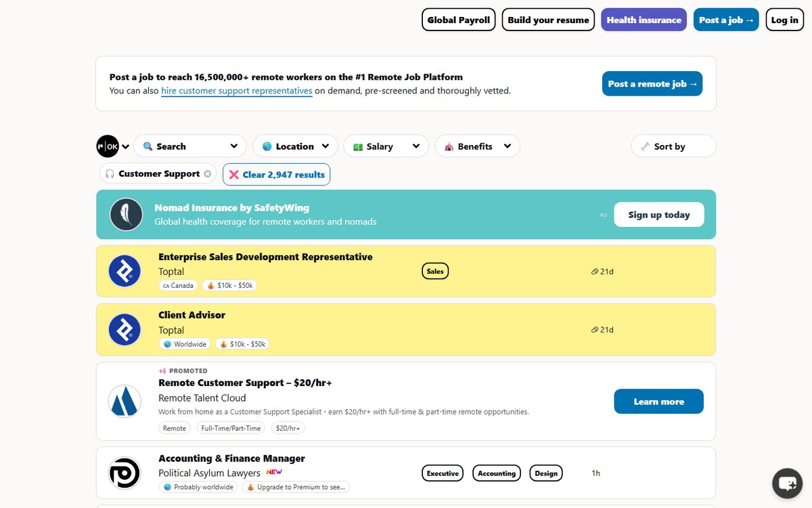Click the SafetyWing feather logo
Image resolution: width=812 pixels, height=508 pixels.
click(x=127, y=215)
